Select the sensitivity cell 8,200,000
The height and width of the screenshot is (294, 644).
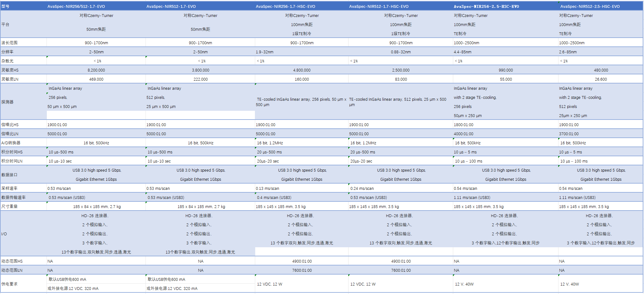pos(96,70)
